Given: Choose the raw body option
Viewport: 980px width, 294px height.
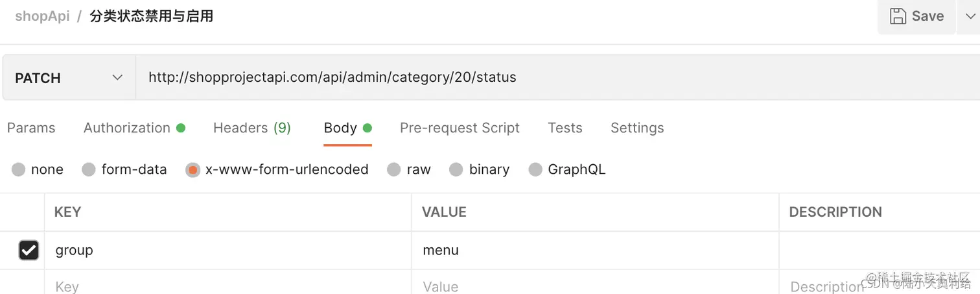Looking at the screenshot, I should point(393,170).
